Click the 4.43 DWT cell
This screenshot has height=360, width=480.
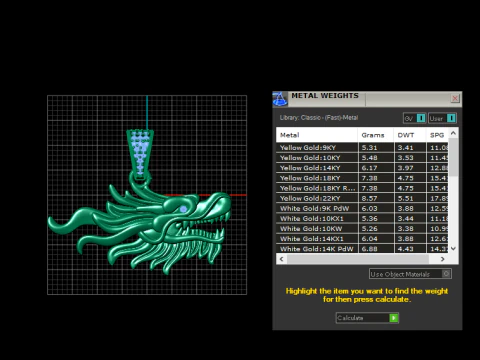[x=410, y=249]
